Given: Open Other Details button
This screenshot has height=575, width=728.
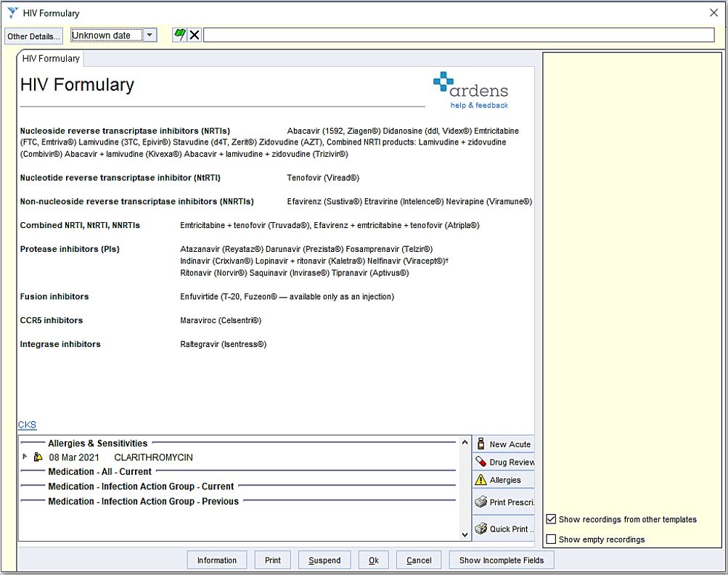Looking at the screenshot, I should click(x=33, y=36).
